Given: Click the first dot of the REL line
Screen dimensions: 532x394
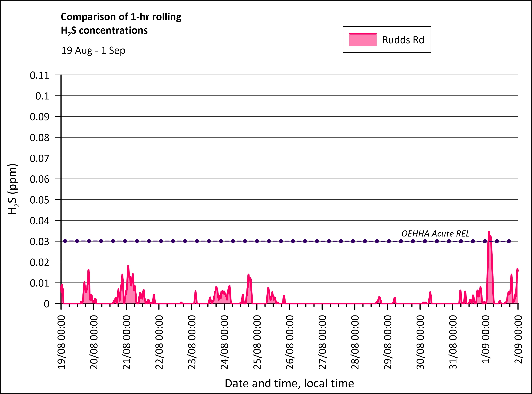Looking at the screenshot, I should tap(65, 241).
